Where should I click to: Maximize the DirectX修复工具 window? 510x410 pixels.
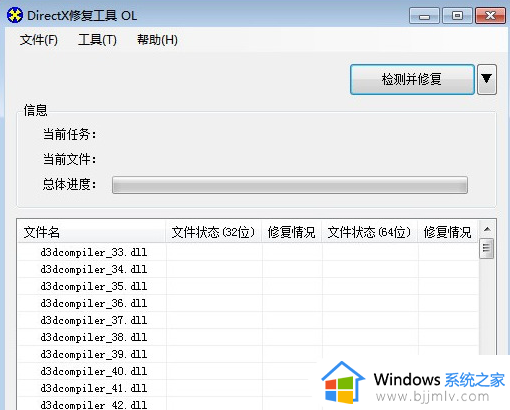tap(457, 16)
